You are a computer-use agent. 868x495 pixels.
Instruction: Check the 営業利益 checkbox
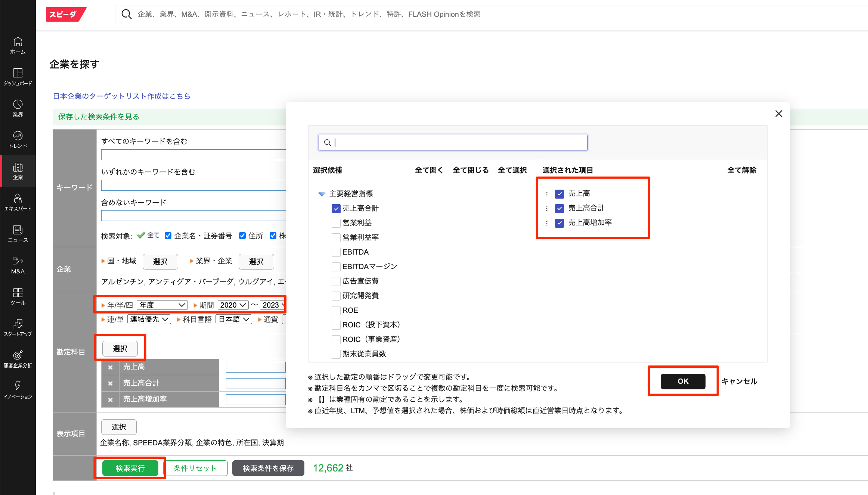point(336,223)
